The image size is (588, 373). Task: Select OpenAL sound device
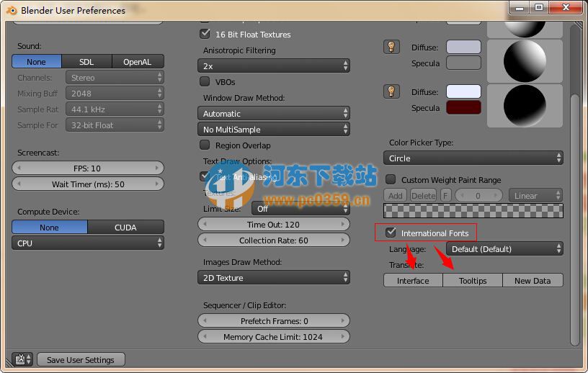138,61
